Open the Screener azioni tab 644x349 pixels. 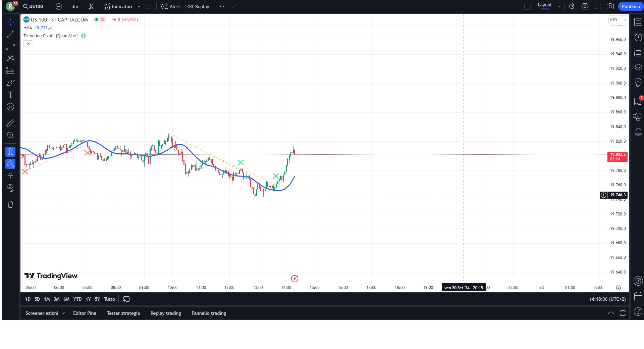(42, 313)
